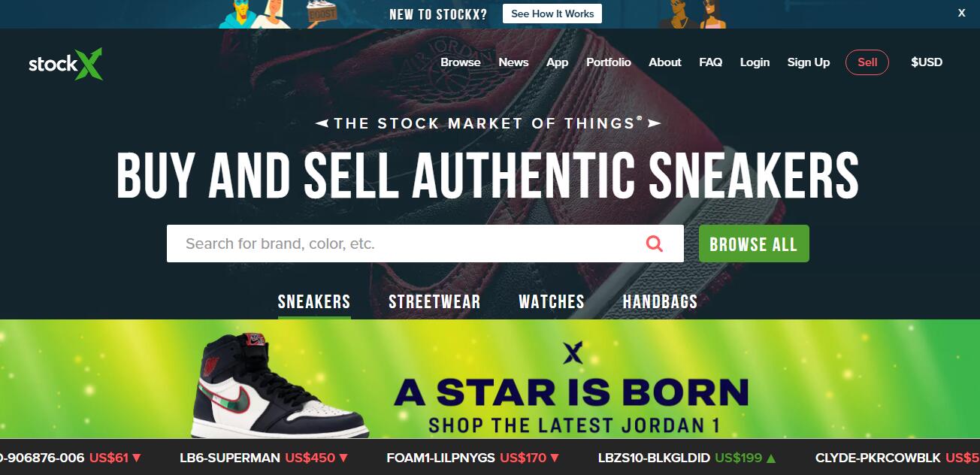Image resolution: width=980 pixels, height=475 pixels.
Task: Select the Watches tab
Action: coord(552,302)
